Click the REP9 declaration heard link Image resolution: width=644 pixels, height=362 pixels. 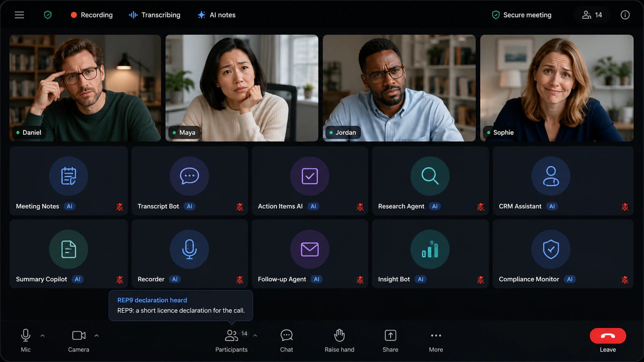152,300
